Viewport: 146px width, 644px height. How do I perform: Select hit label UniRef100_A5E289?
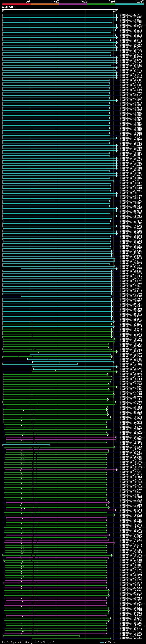[x=131, y=618]
